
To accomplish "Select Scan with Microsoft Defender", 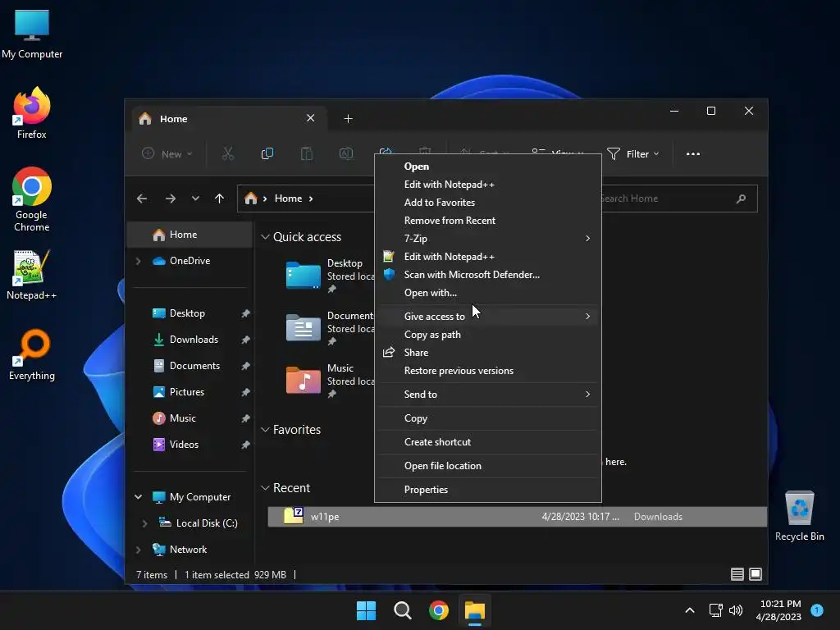I will pos(487,275).
